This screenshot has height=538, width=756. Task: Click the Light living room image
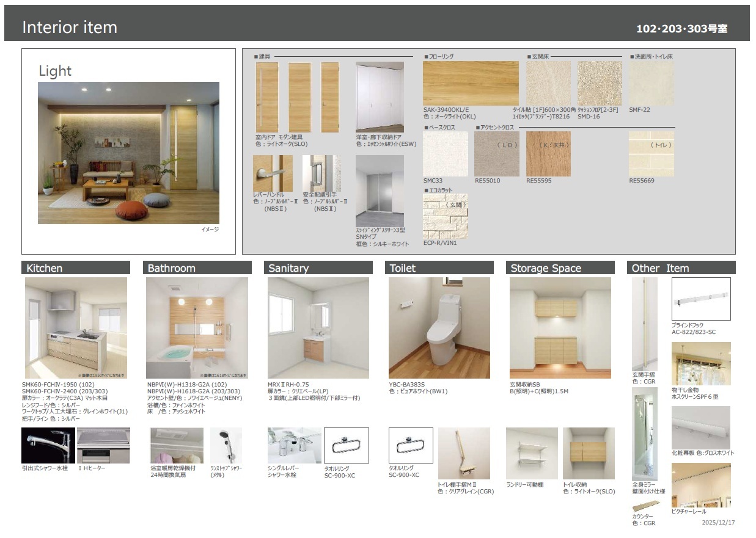pos(128,153)
